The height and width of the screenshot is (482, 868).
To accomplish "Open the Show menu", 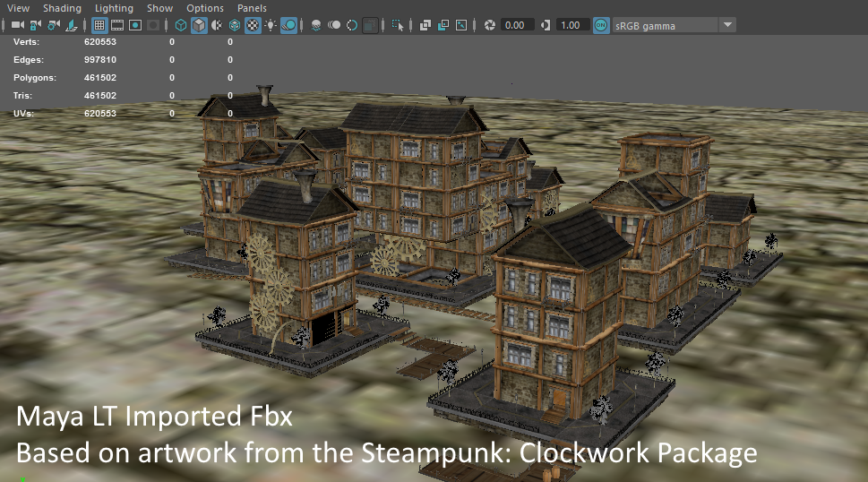I will [x=160, y=8].
